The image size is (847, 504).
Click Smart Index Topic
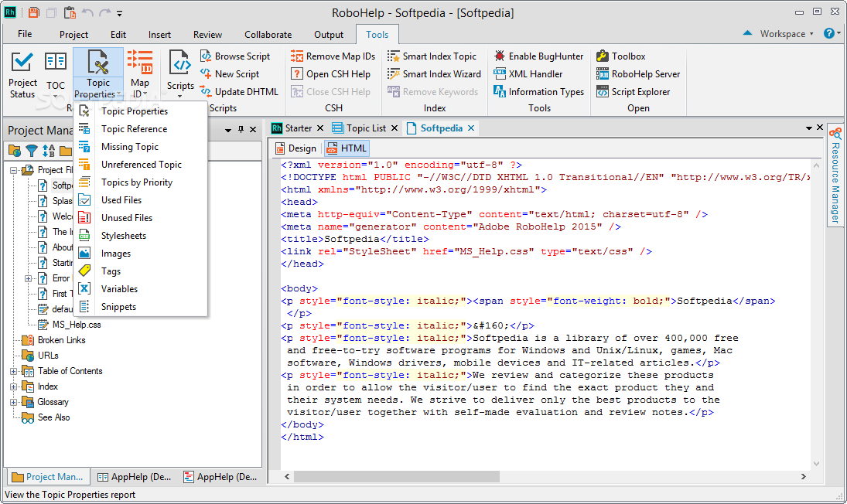(x=432, y=56)
